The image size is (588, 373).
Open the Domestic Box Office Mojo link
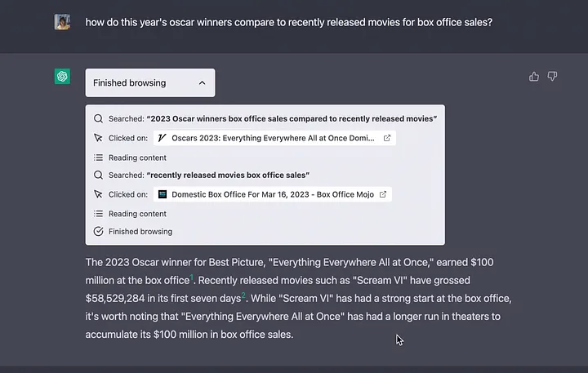(x=269, y=194)
